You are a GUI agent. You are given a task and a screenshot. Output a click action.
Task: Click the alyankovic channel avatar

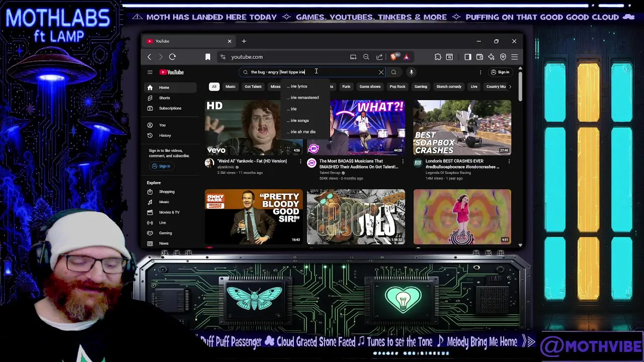point(209,163)
